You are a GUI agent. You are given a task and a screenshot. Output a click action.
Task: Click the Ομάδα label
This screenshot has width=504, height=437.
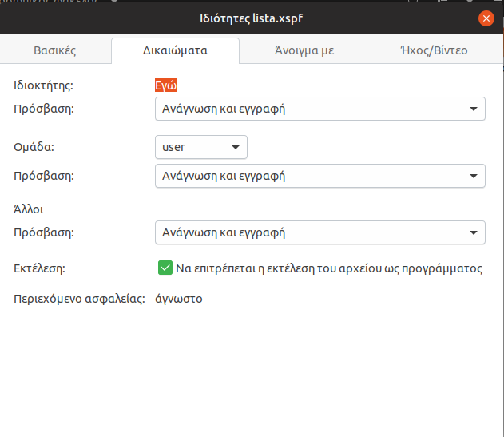[34, 147]
